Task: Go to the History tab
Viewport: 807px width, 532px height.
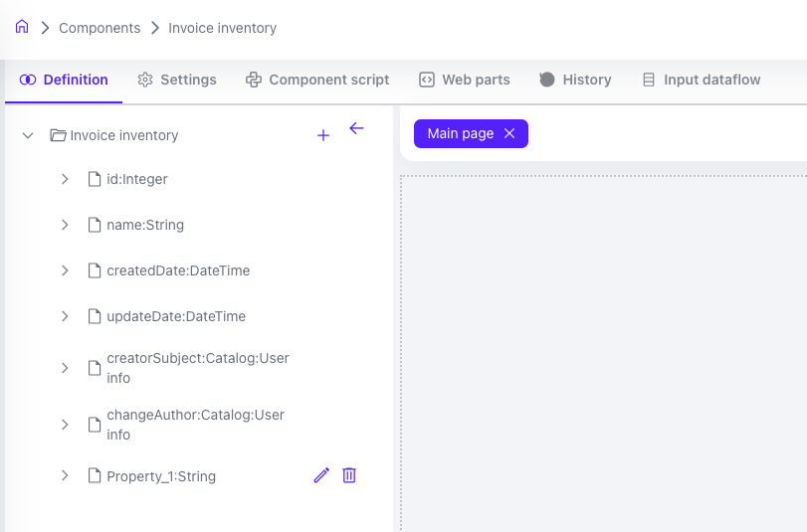Action: point(575,80)
